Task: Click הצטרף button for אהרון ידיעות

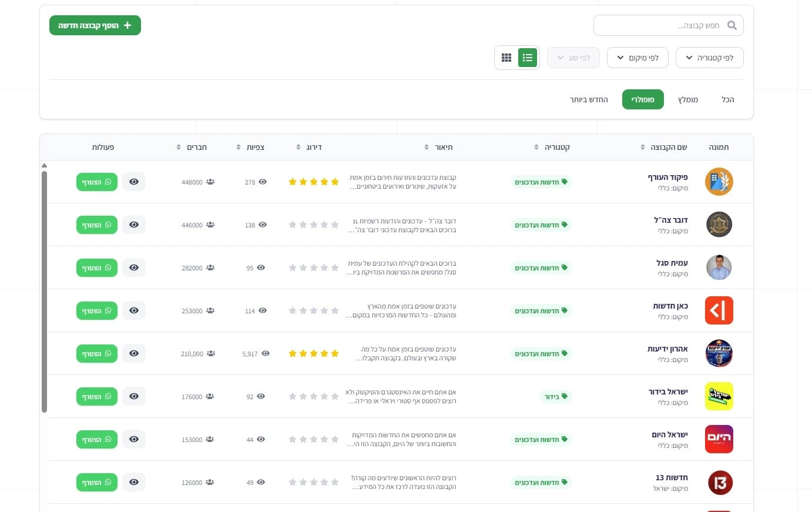Action: pos(97,354)
